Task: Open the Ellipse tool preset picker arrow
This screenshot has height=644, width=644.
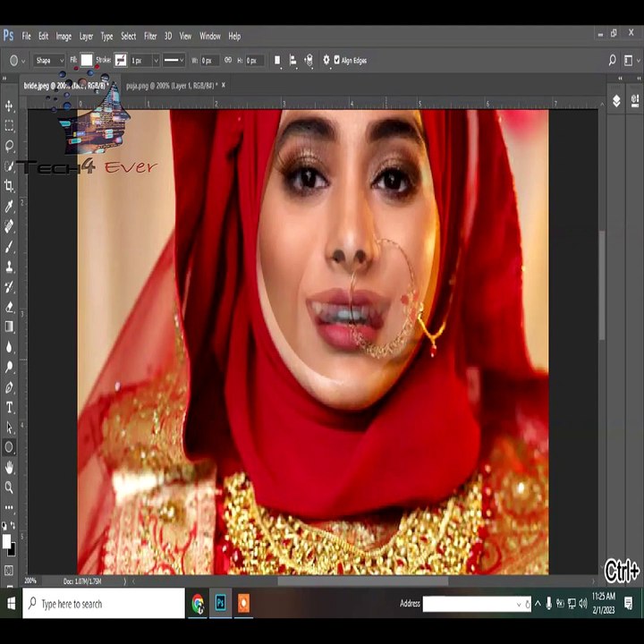Action: pyautogui.click(x=23, y=61)
